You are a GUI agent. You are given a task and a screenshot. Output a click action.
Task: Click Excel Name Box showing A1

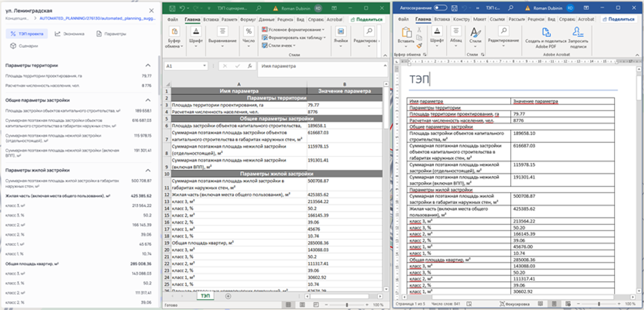pos(183,66)
